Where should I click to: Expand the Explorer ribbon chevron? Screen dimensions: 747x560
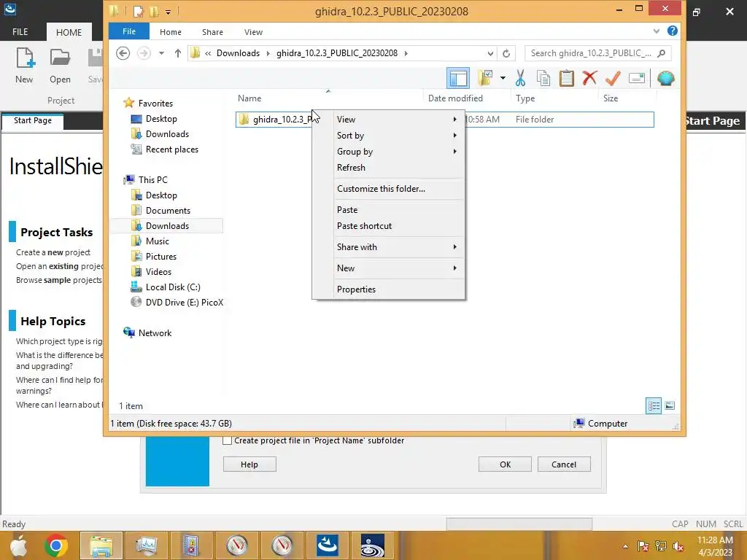657,31
